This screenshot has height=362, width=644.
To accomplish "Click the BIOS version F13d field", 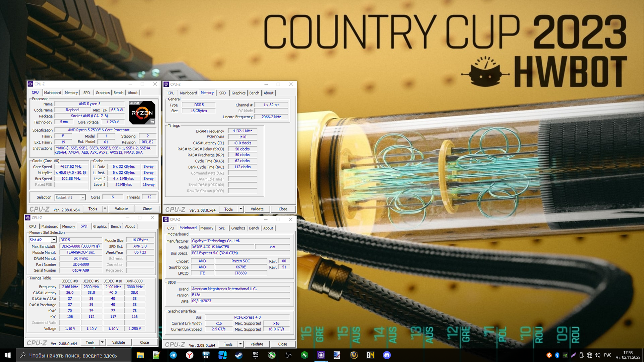I will tap(240, 295).
